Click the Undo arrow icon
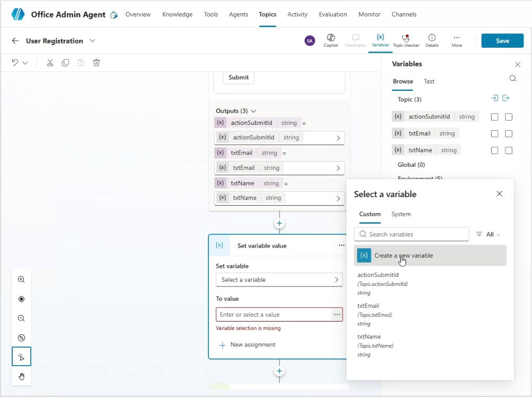The height and width of the screenshot is (397, 532). tap(15, 62)
